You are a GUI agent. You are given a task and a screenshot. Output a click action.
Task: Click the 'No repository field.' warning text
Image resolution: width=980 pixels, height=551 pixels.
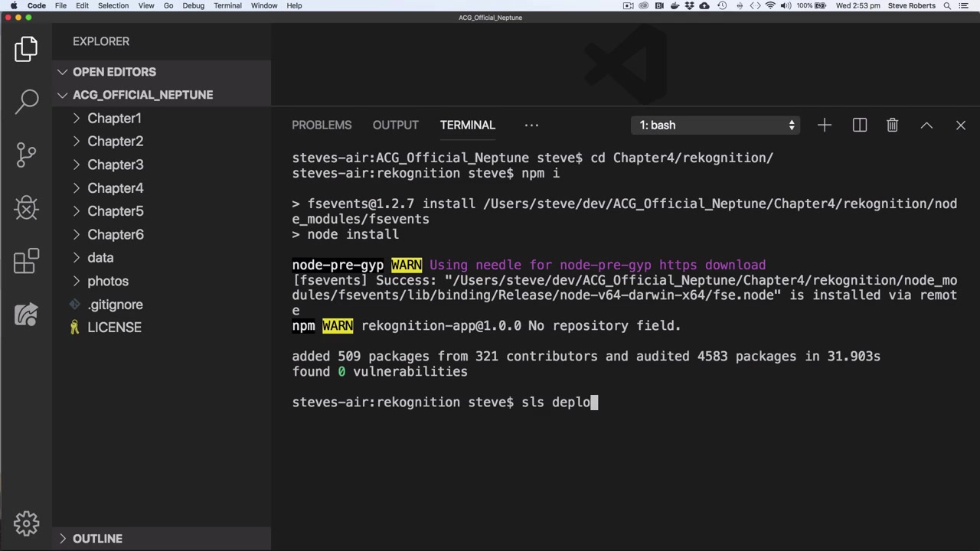point(604,326)
